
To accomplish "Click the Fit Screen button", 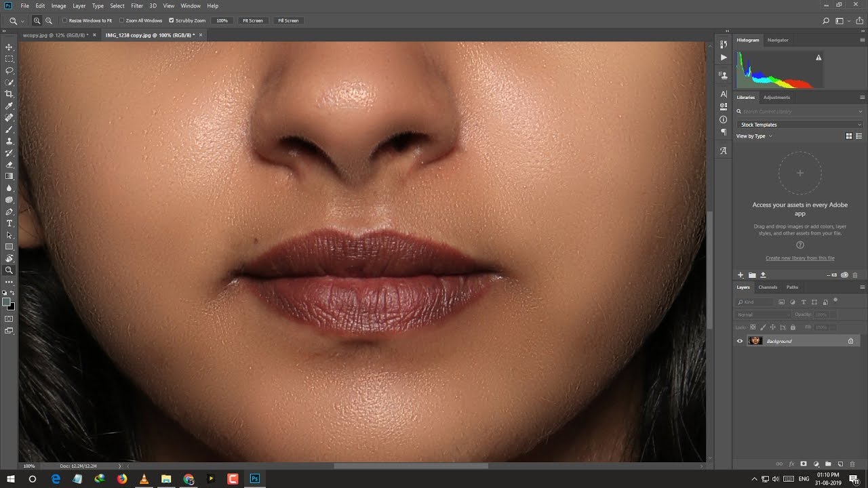I will (x=252, y=21).
